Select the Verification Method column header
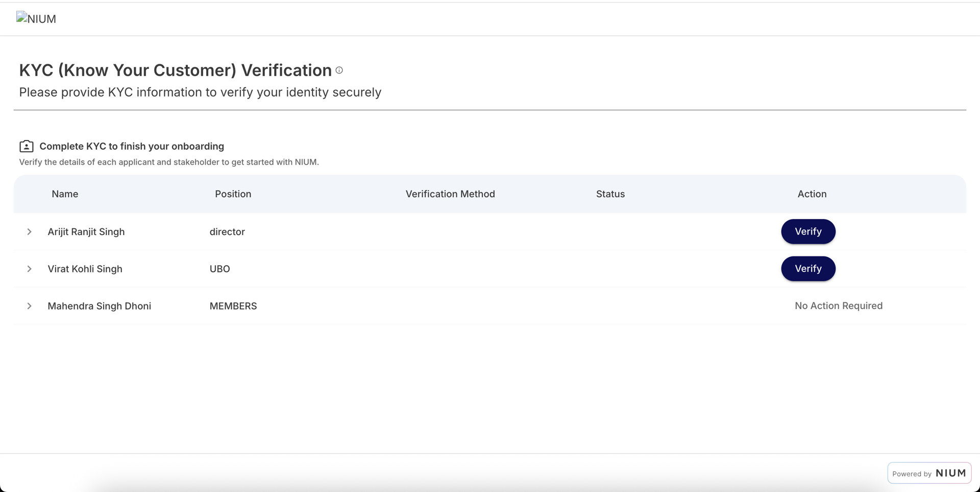This screenshot has height=492, width=980. [450, 194]
